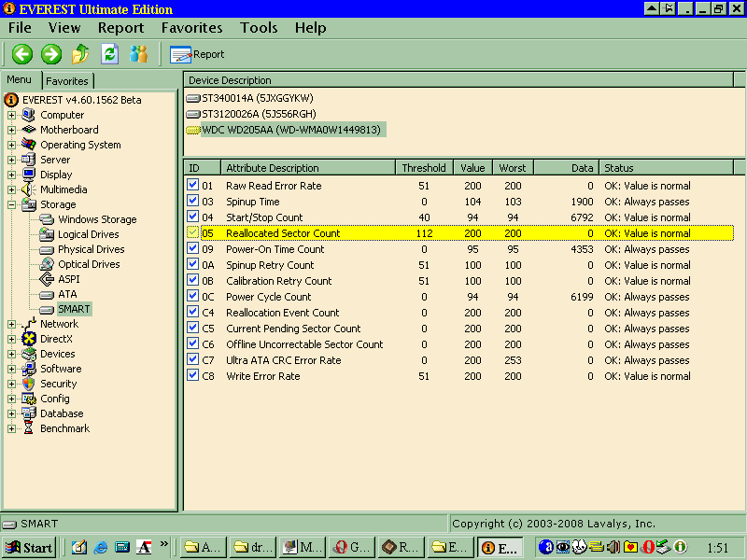Viewport: 747px width, 560px height.
Task: Sort by the Threshold column header
Action: [423, 168]
